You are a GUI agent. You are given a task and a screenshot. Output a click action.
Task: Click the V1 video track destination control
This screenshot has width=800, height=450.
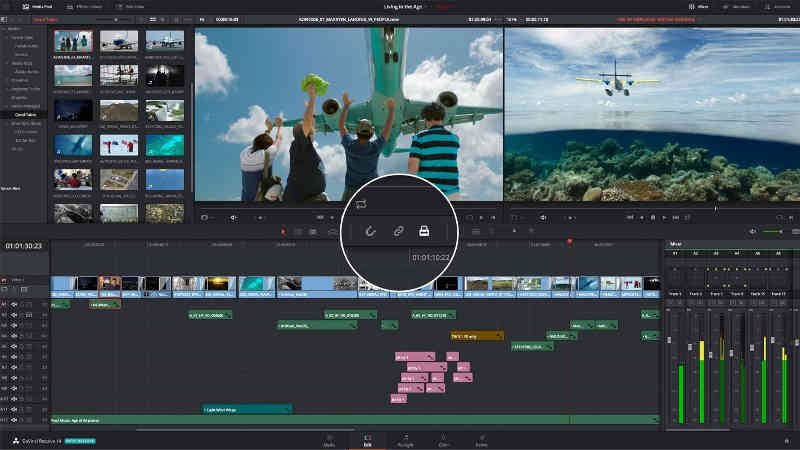[4, 280]
